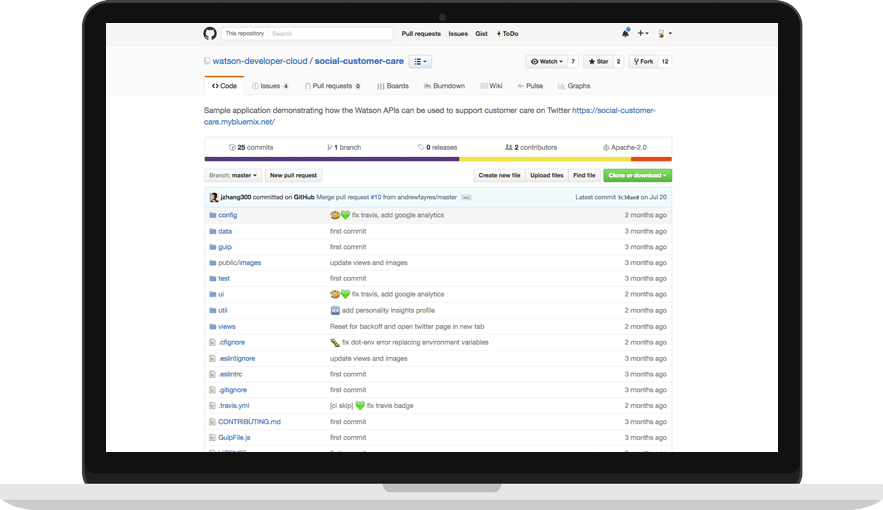Open the GulpFile.js file
The width and height of the screenshot is (883, 510).
click(234, 437)
